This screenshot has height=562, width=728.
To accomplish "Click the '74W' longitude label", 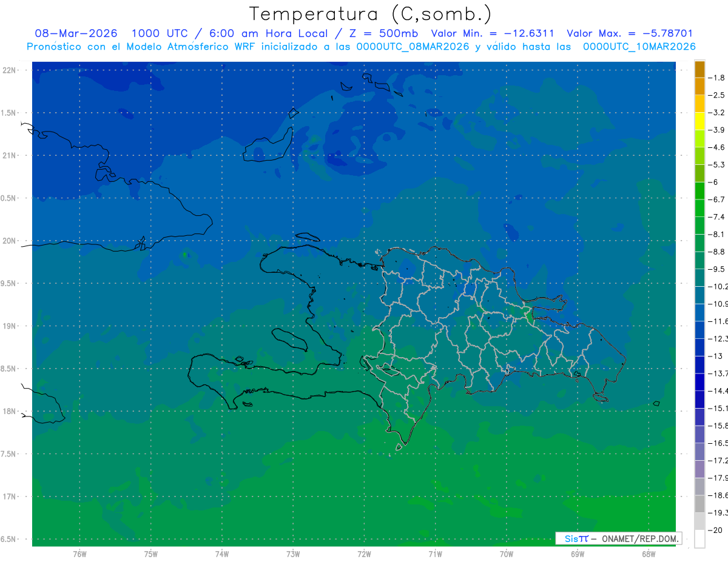I will pos(221,554).
